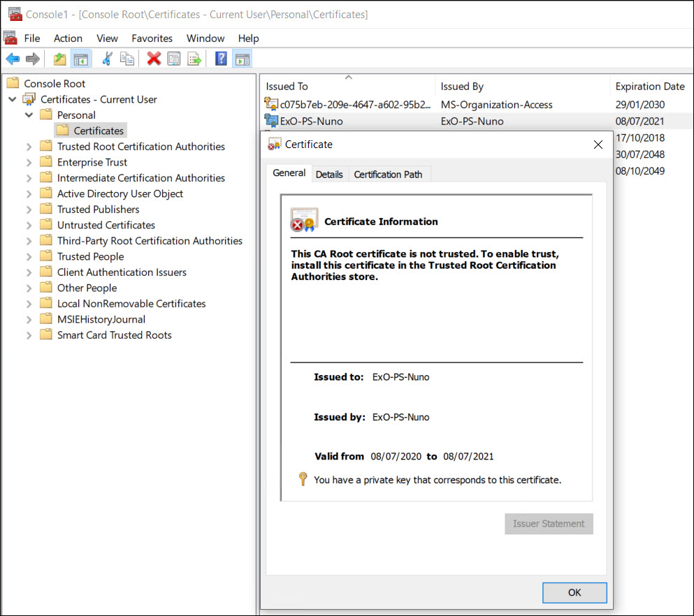Sort by Issued To column header
This screenshot has height=616, width=694.
click(347, 86)
